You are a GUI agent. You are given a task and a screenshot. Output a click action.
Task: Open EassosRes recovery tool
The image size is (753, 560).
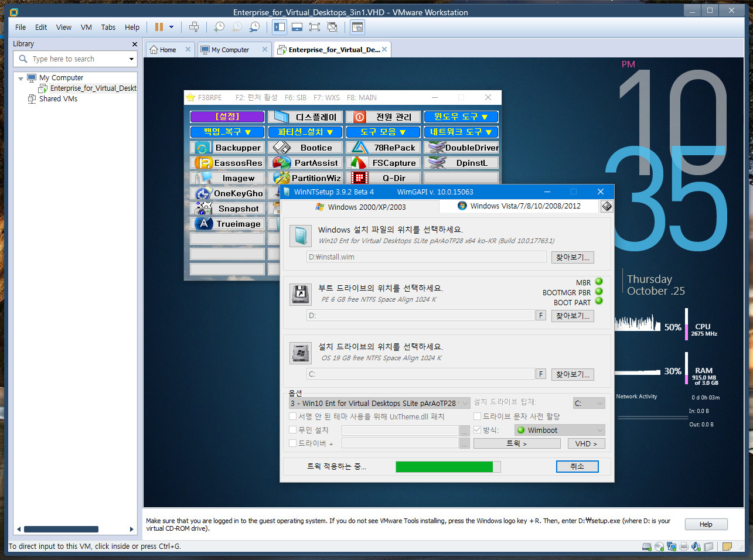[x=227, y=163]
